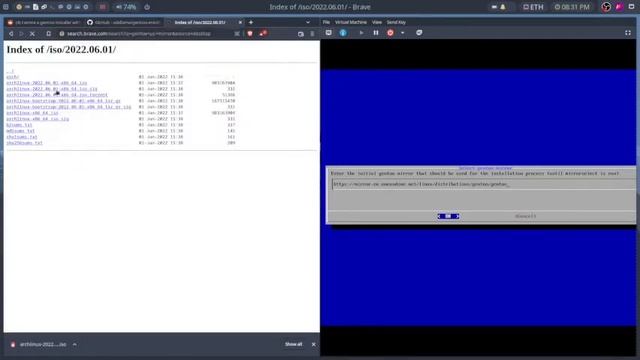Open File menu in VM window
This screenshot has height=360, width=640.
[326, 22]
